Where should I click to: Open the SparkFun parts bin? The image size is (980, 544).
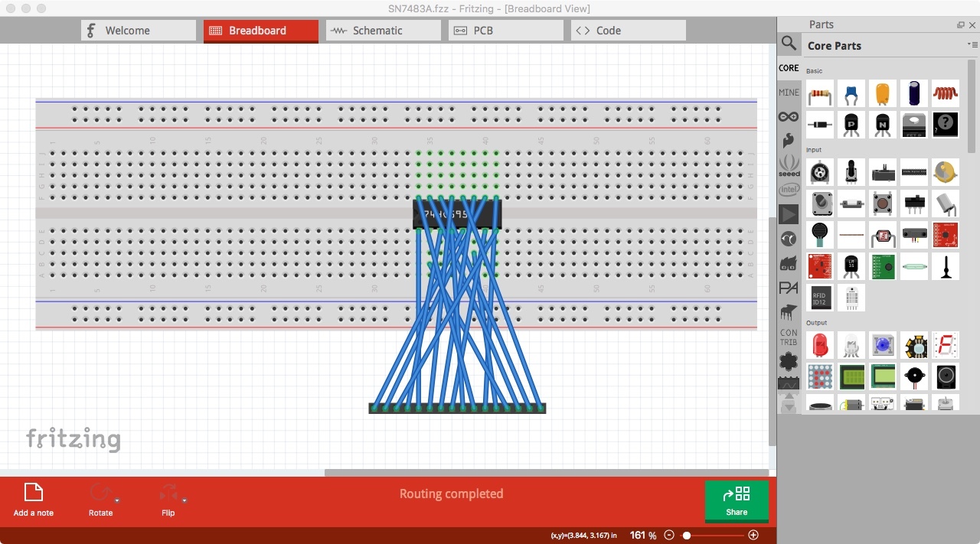[x=789, y=141]
